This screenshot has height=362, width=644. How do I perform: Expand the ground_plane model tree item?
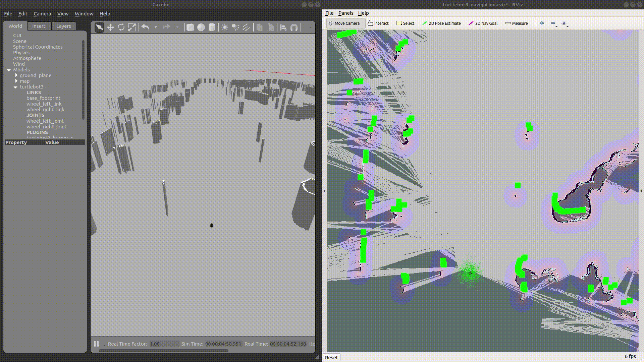click(16, 75)
